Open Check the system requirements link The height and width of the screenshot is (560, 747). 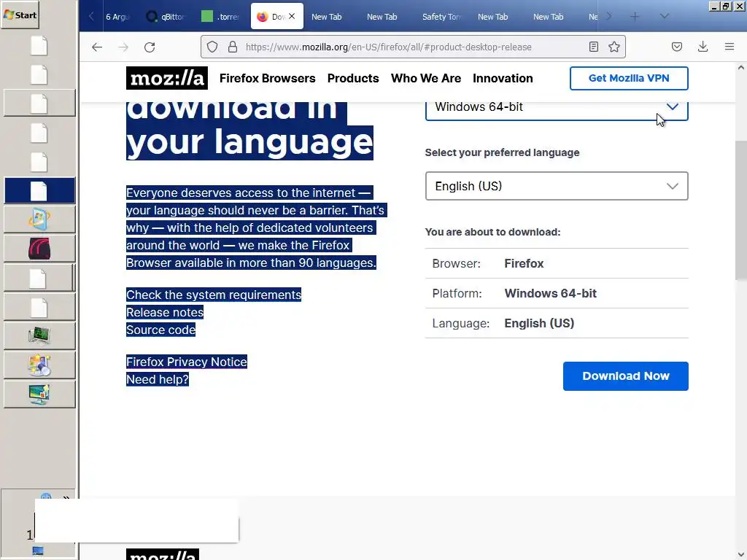(214, 295)
